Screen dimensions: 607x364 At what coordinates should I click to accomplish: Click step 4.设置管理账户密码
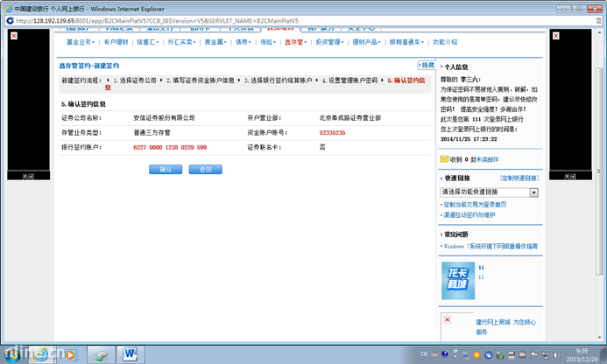[349, 80]
